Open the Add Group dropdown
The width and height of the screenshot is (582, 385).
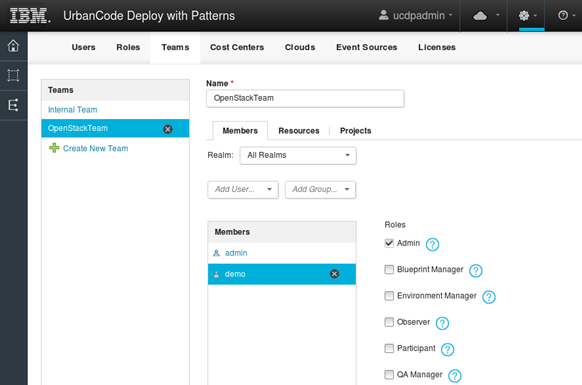coord(320,190)
